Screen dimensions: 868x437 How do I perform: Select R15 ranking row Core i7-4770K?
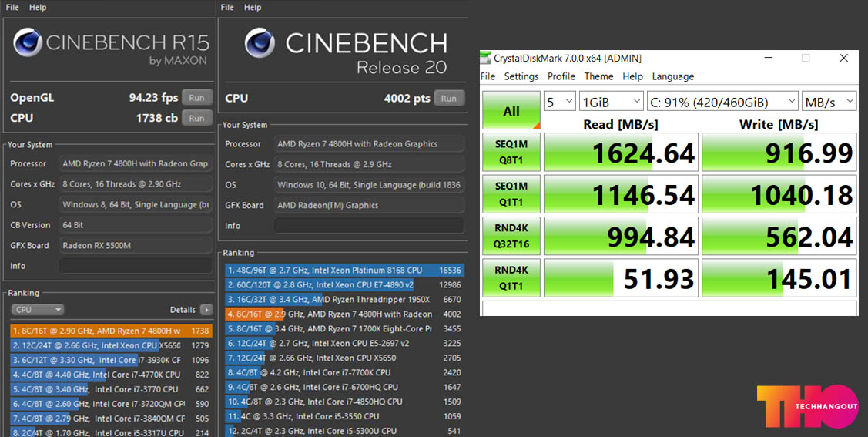[111, 375]
